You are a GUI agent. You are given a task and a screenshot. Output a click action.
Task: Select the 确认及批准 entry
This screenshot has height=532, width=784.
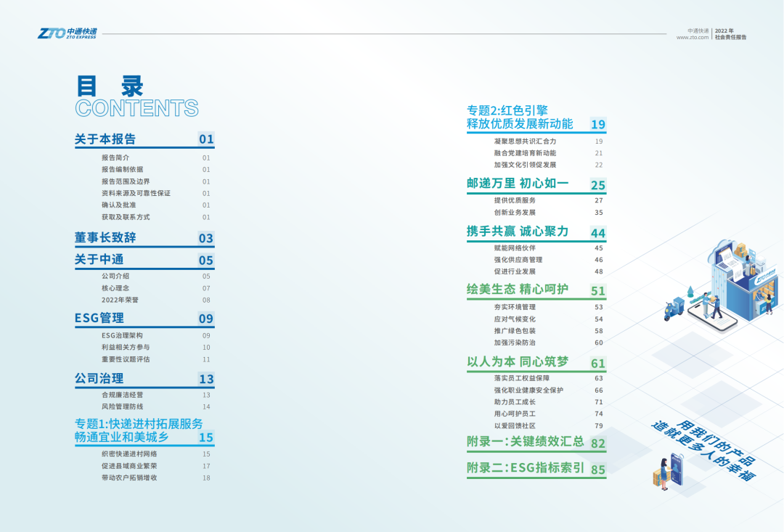119,205
